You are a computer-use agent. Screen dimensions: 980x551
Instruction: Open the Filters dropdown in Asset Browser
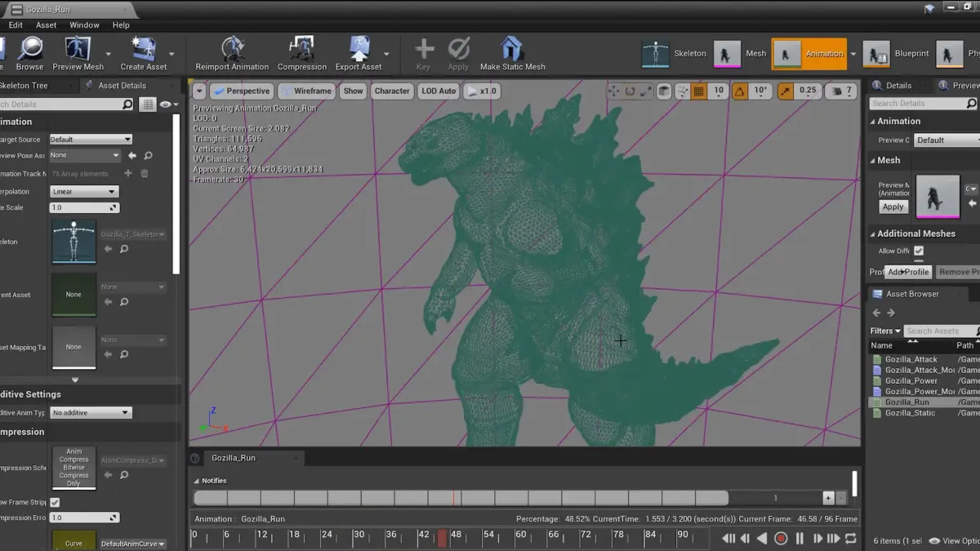pyautogui.click(x=885, y=331)
